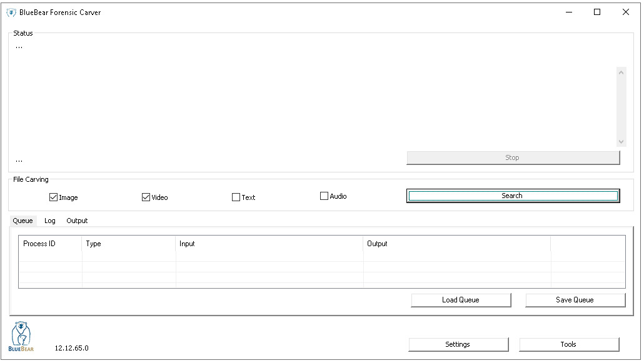Screen dimensions: 644x363
Task: Open the Tools button
Action: pyautogui.click(x=569, y=344)
